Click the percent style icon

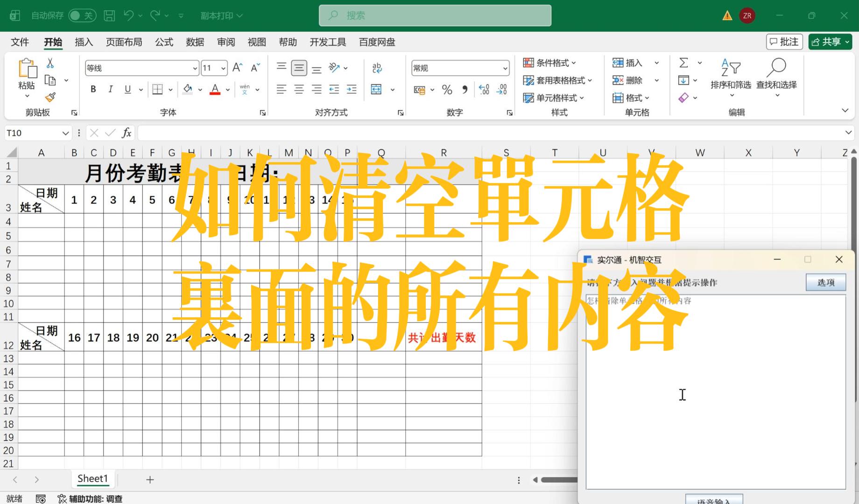click(x=447, y=90)
